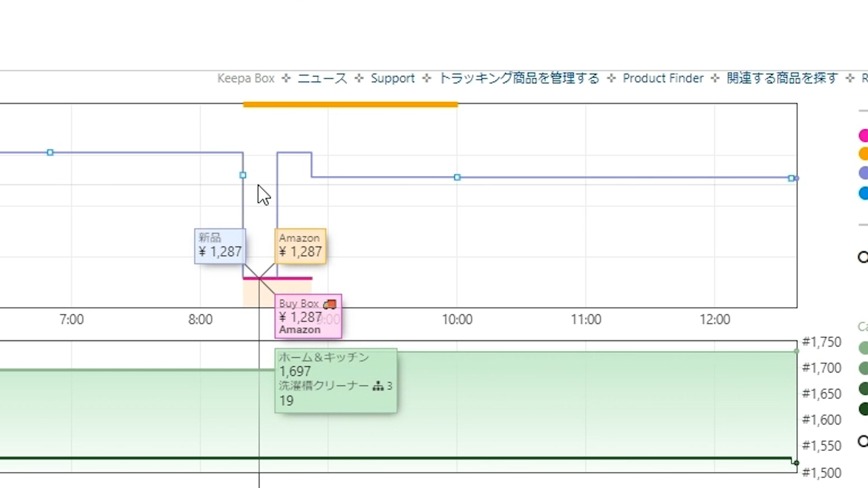The width and height of the screenshot is (868, 488).
Task: Toggle the bright blue legend dot
Action: point(863,193)
